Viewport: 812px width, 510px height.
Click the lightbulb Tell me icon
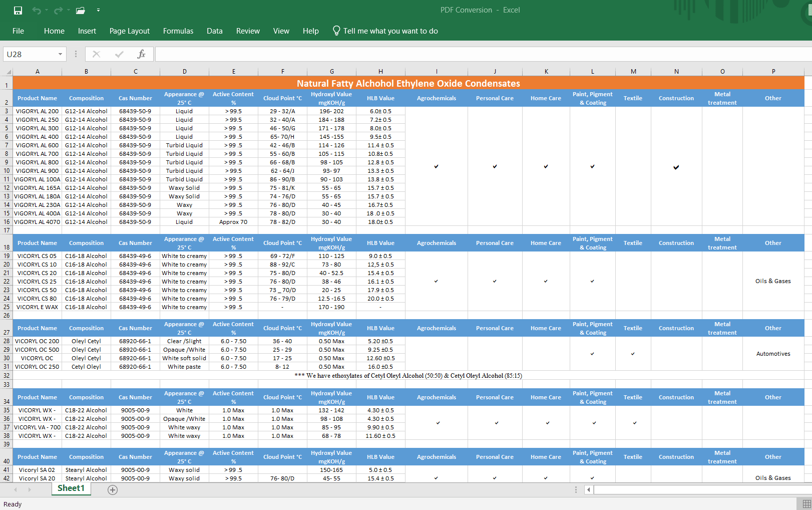[x=336, y=31]
